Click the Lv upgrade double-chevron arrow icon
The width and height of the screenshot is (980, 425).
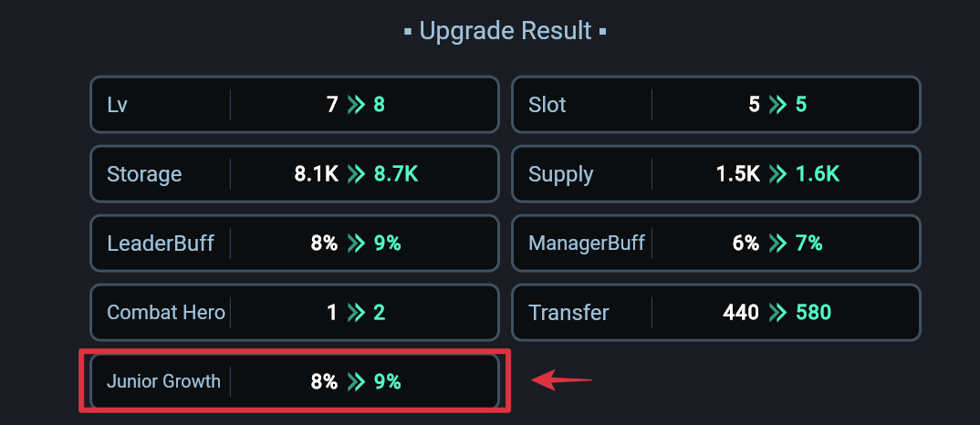tap(356, 104)
